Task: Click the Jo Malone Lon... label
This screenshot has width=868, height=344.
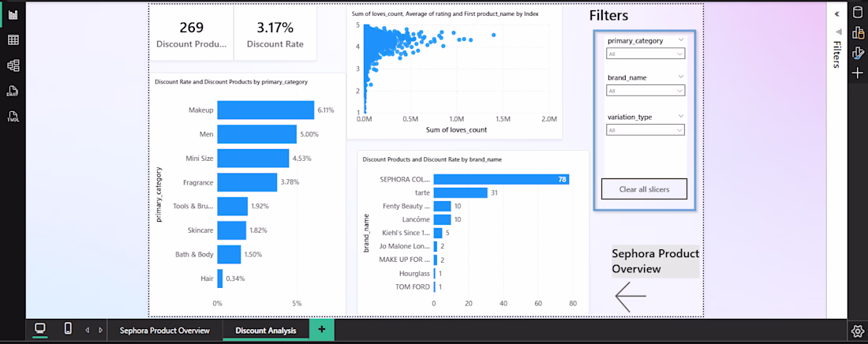Action: 405,246
